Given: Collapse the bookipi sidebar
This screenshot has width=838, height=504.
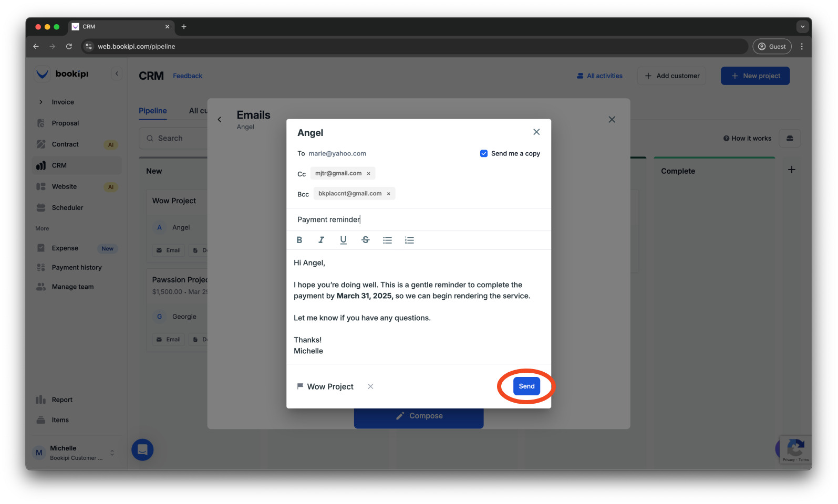Looking at the screenshot, I should 117,74.
